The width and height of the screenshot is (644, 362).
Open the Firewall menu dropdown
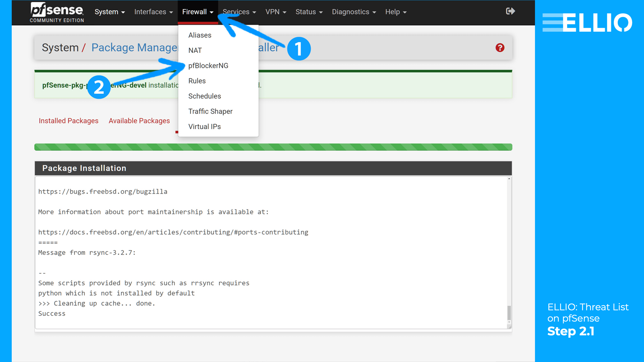[x=195, y=12]
